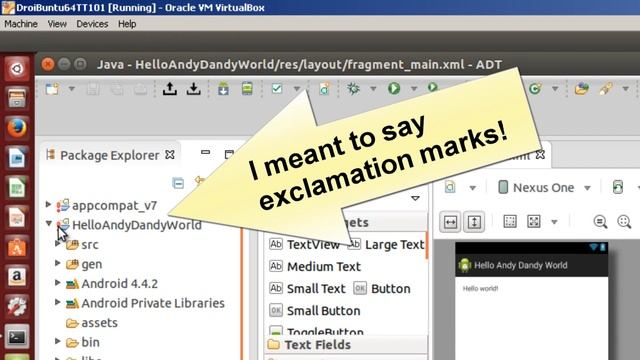The height and width of the screenshot is (360, 640).
Task: Click the green Run toolbar button
Action: (394, 89)
